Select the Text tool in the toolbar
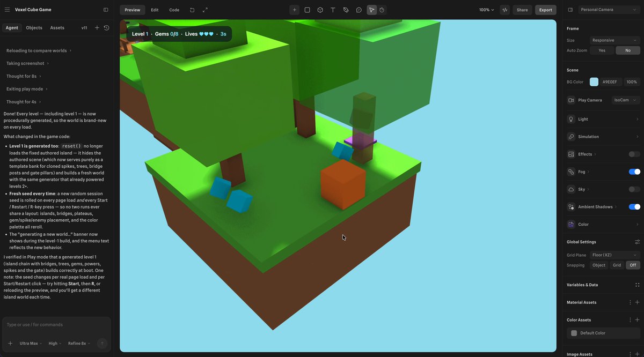 click(333, 10)
